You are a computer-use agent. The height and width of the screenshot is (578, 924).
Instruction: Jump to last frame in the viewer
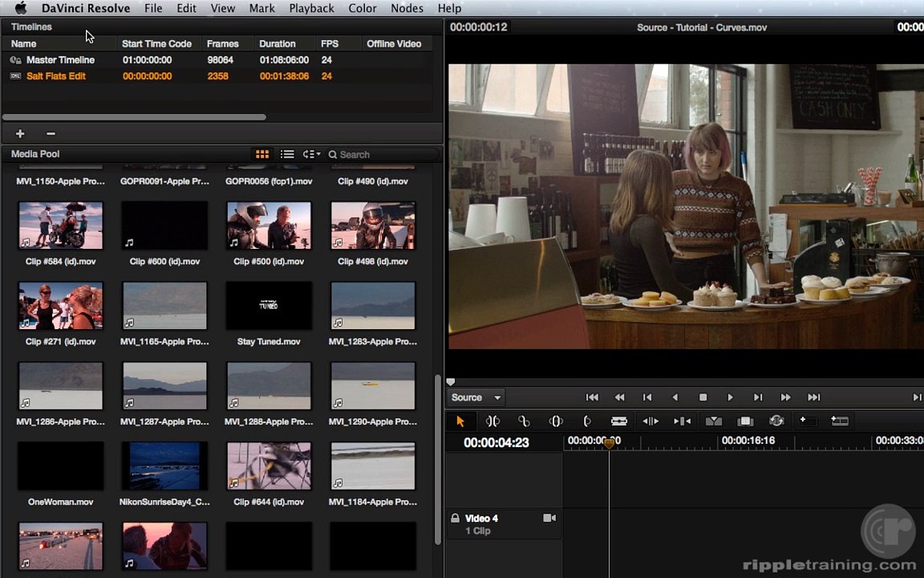[814, 397]
